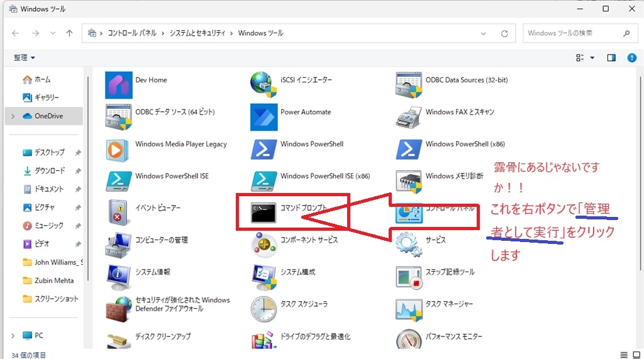Open Windows Defender ファイアウォール brick wall icon

(x=119, y=309)
